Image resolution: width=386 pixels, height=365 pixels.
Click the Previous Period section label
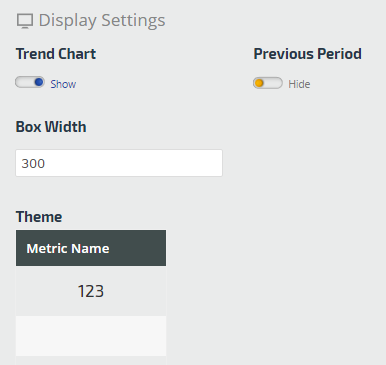click(307, 54)
